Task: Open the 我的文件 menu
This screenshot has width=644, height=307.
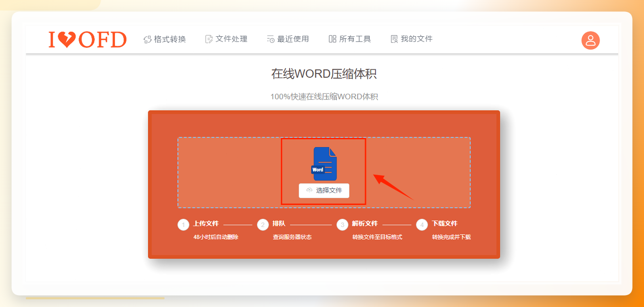Action: [411, 39]
